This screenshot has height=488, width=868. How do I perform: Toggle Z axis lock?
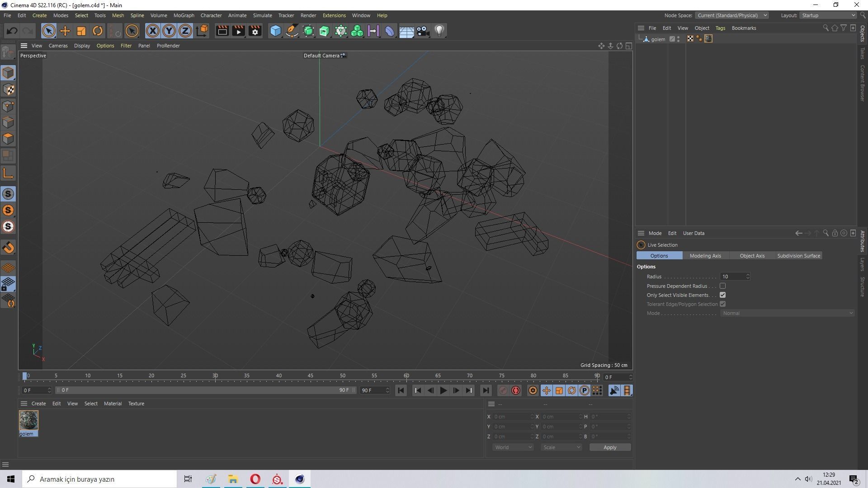pos(185,31)
